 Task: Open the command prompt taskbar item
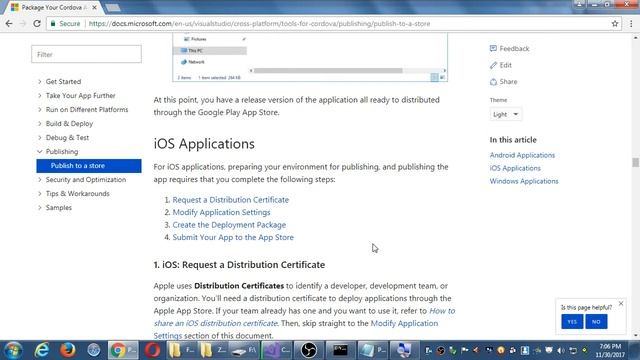coord(340,350)
